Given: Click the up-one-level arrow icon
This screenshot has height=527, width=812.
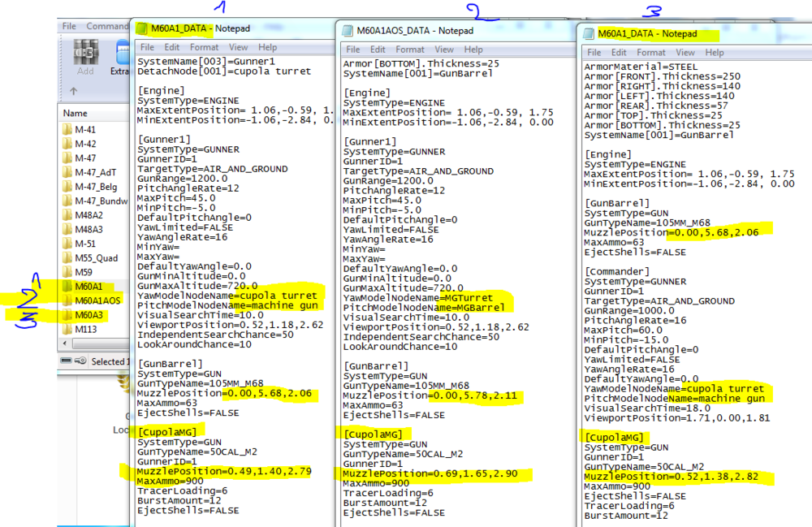Looking at the screenshot, I should click(74, 91).
